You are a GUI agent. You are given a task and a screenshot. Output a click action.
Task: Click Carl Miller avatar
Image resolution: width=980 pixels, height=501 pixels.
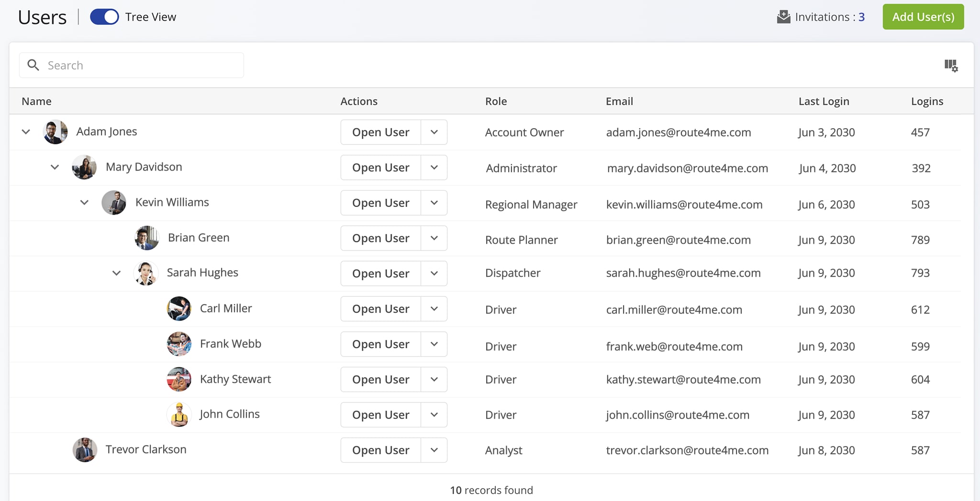(179, 308)
